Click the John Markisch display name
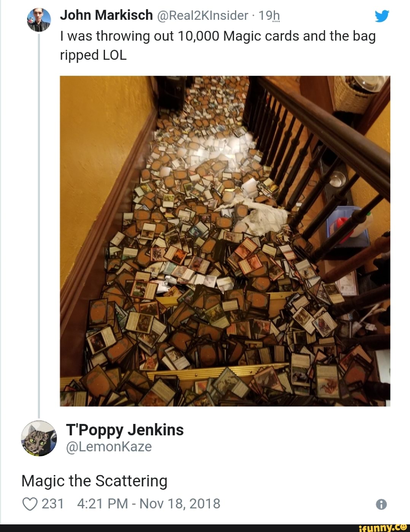 pyautogui.click(x=106, y=15)
